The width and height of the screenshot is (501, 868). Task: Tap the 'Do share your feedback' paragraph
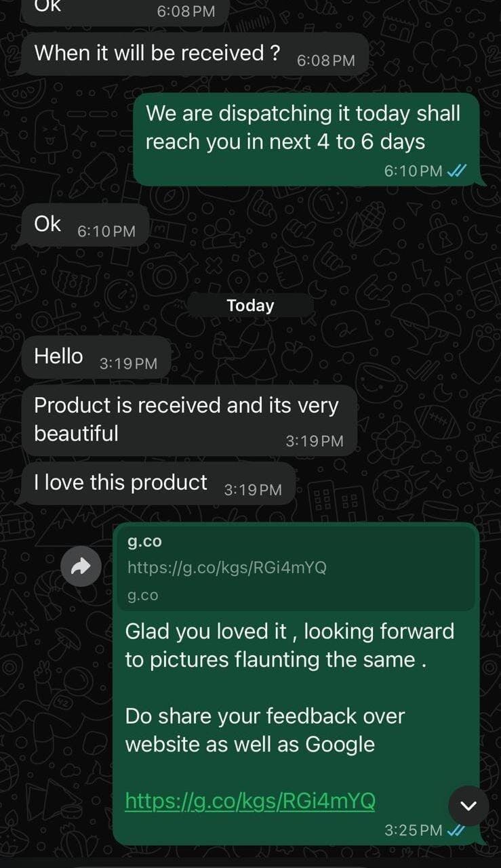[x=264, y=730]
